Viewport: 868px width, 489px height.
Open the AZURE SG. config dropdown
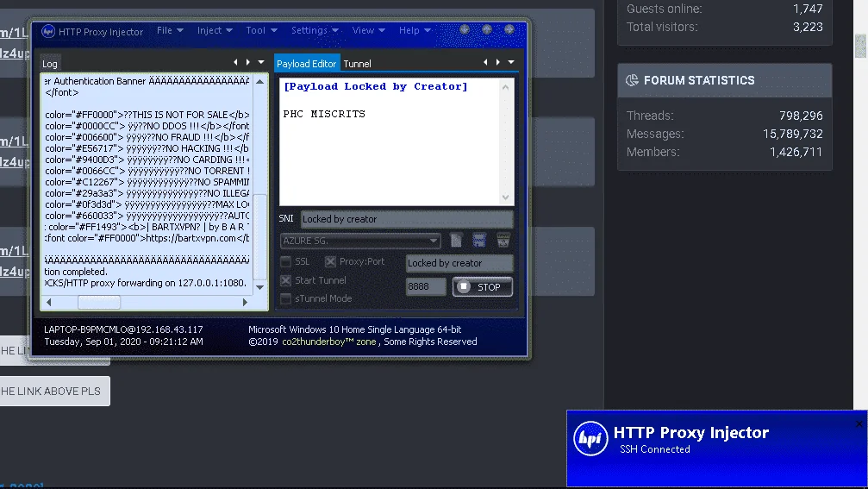pyautogui.click(x=360, y=241)
